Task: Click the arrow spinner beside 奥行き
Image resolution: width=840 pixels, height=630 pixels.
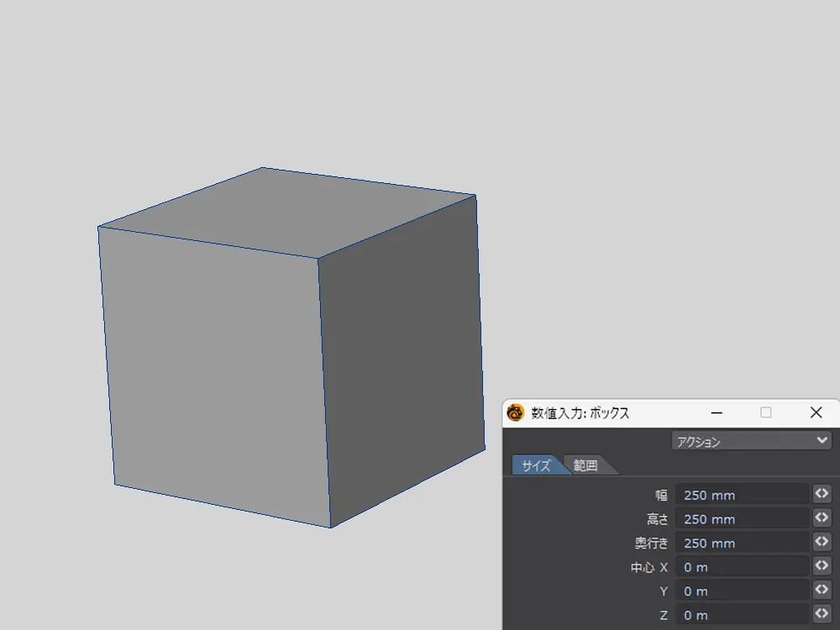Action: tap(822, 542)
